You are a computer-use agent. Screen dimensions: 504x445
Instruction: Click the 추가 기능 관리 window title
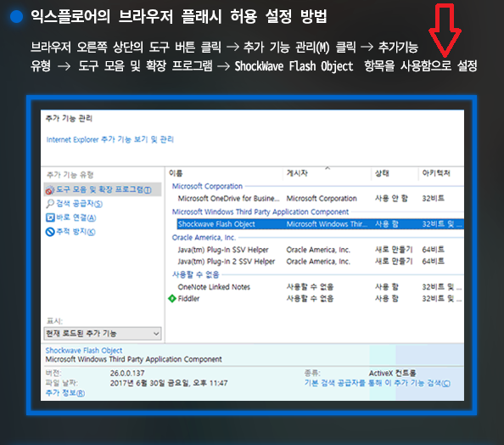click(x=69, y=118)
